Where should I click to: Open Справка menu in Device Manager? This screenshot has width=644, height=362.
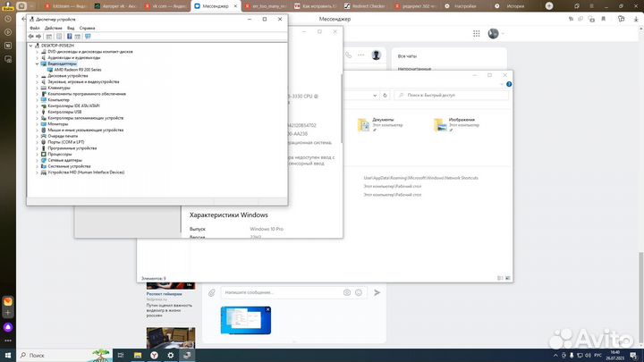click(87, 28)
